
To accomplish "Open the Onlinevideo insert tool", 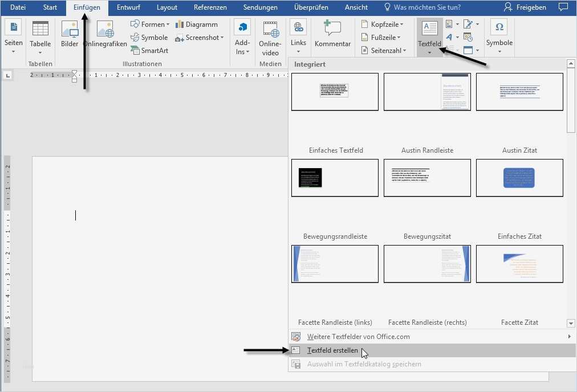I will [x=270, y=30].
